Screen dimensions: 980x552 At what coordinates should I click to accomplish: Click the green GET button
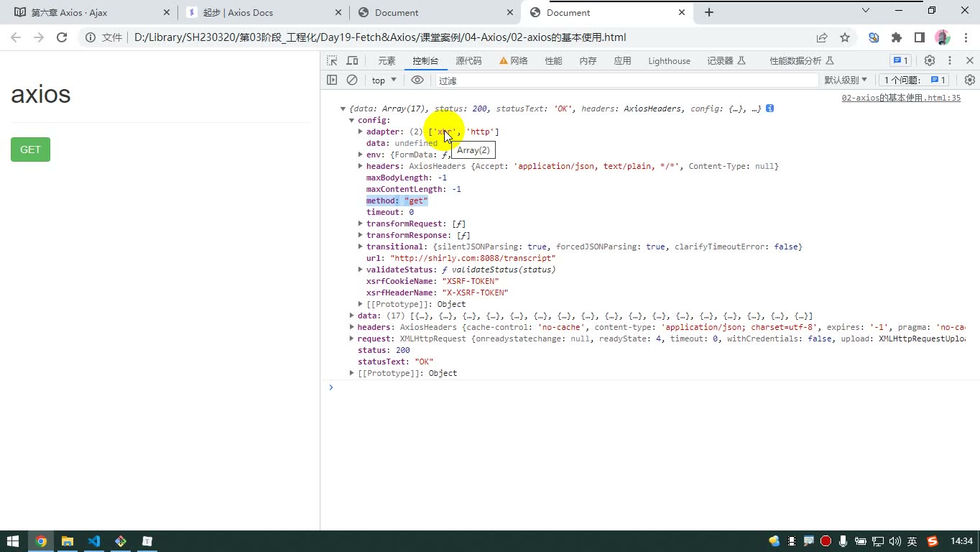(30, 149)
